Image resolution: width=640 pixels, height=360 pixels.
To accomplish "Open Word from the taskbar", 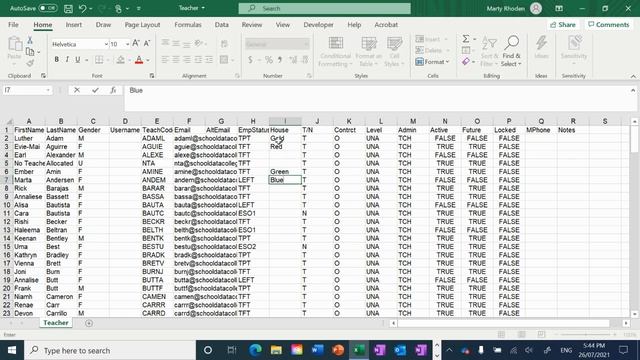I will pos(318,350).
